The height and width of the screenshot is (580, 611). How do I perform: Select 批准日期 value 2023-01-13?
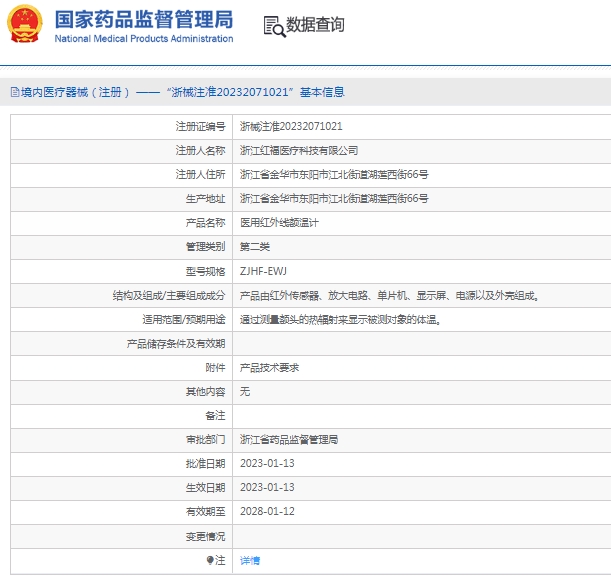coord(267,463)
